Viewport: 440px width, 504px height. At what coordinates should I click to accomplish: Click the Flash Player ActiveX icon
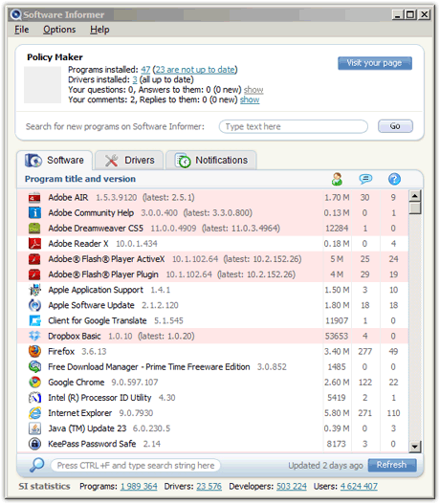coord(34,259)
